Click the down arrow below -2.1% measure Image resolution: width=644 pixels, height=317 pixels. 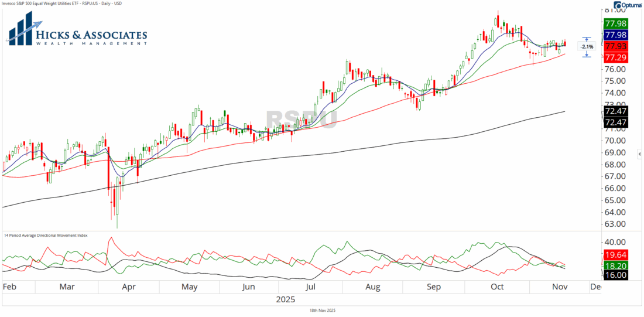587,54
